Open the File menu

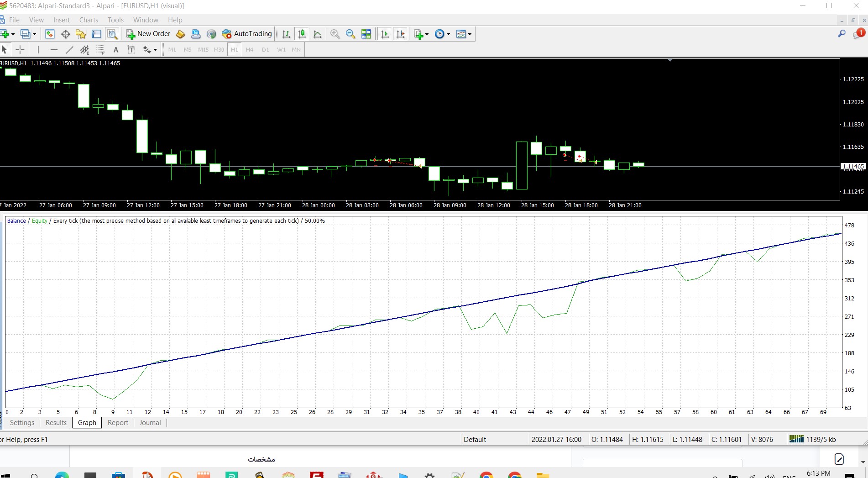pyautogui.click(x=14, y=20)
